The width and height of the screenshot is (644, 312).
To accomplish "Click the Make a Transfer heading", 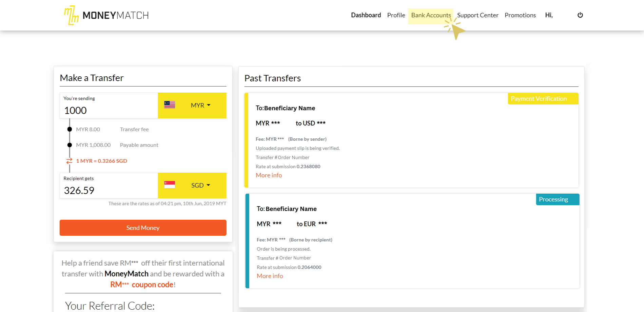I will click(92, 78).
